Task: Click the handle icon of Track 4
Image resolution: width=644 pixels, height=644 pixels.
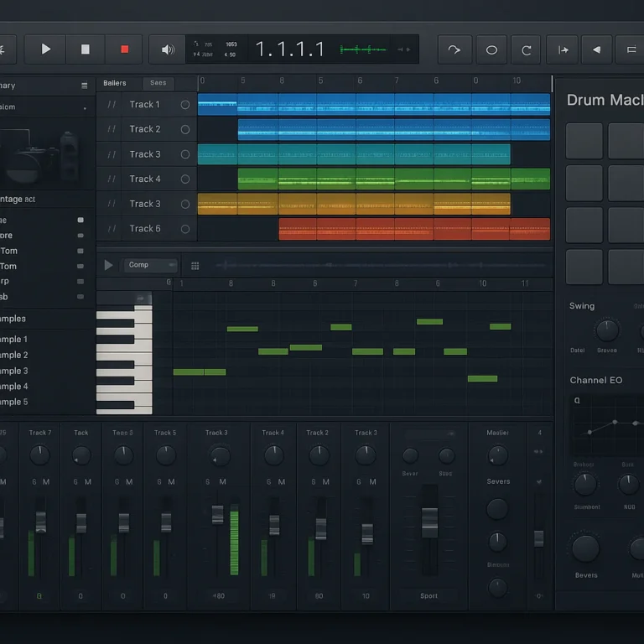Action: pyautogui.click(x=112, y=179)
